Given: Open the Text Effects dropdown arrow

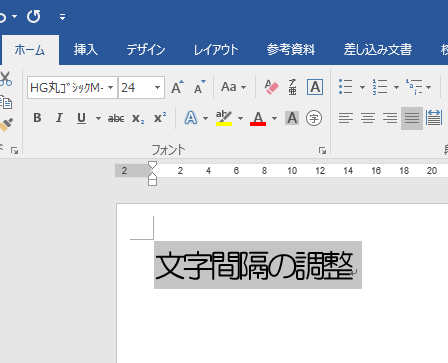Looking at the screenshot, I should coord(205,118).
